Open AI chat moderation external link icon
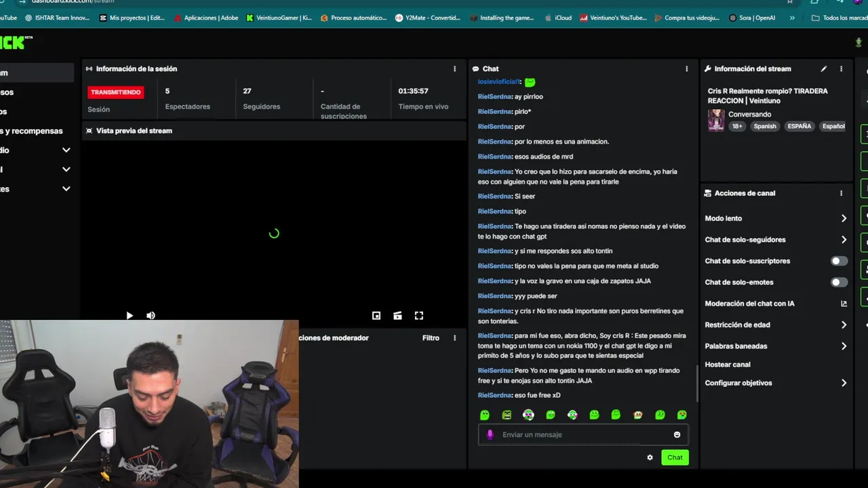This screenshot has height=488, width=868. pos(844,304)
